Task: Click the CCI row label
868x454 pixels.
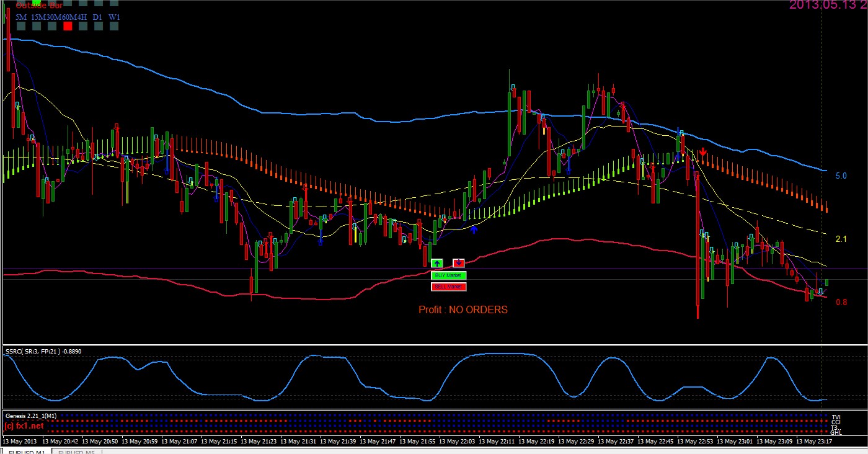Action: [x=836, y=422]
